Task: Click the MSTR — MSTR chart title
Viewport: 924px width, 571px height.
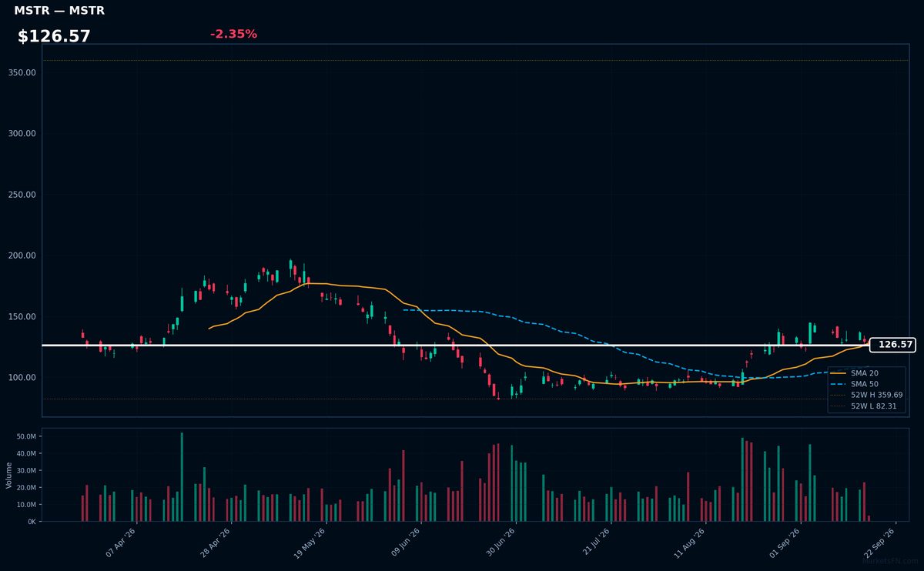Action: pos(59,11)
